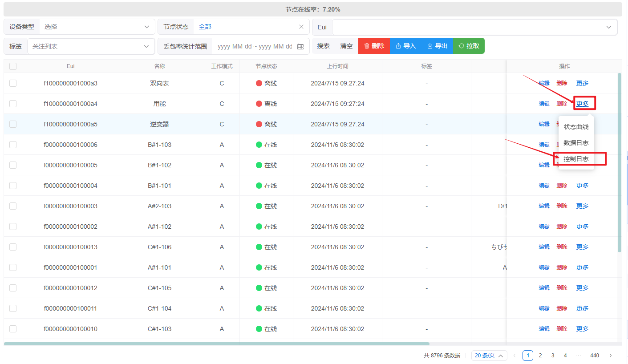
Task: Click the 工作模式 column header
Action: pyautogui.click(x=222, y=66)
